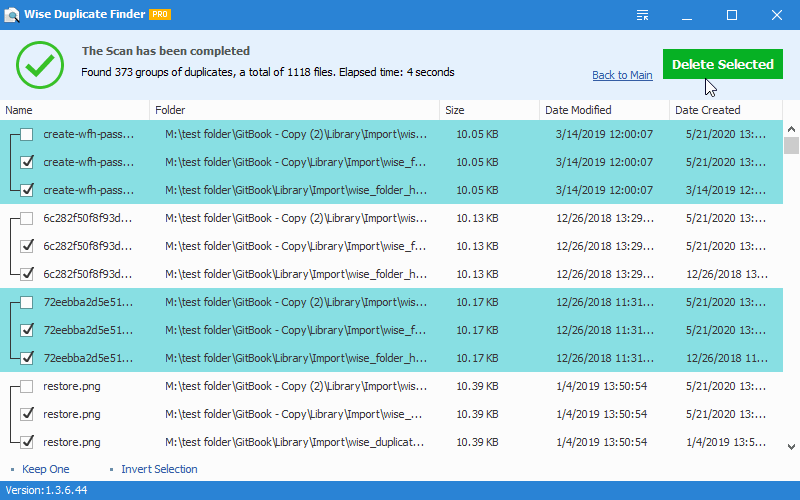Click date 1/4/2019 13:50:54 of first restore.png row

pyautogui.click(x=602, y=386)
